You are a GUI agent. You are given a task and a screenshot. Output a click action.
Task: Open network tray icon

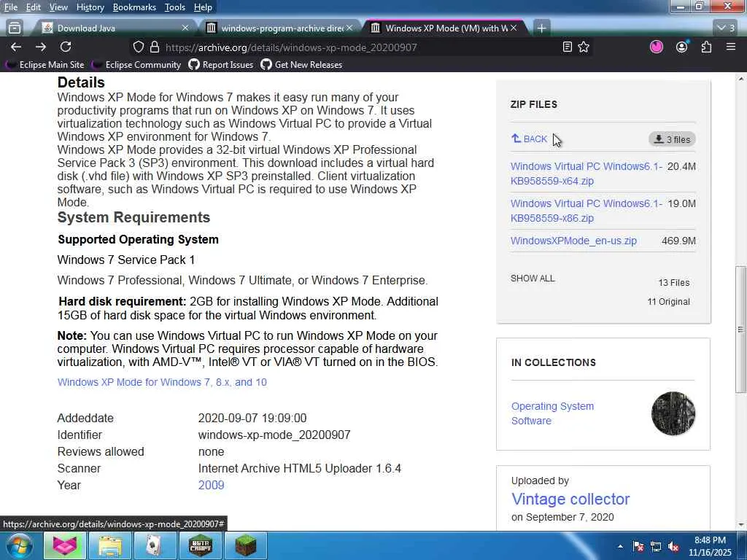[656, 547]
